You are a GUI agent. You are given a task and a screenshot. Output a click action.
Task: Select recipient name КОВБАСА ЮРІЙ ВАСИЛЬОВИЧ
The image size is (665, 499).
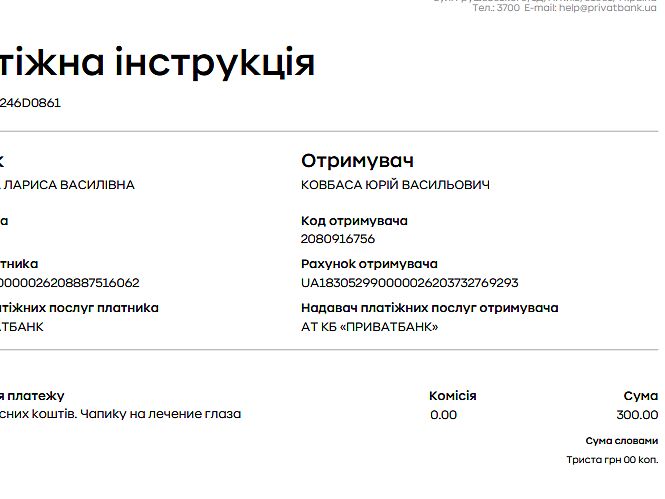pos(395,185)
